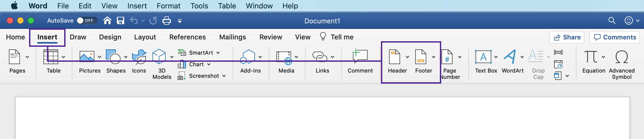Expand the Header dropdown arrow
The height and width of the screenshot is (139, 644).
click(407, 57)
